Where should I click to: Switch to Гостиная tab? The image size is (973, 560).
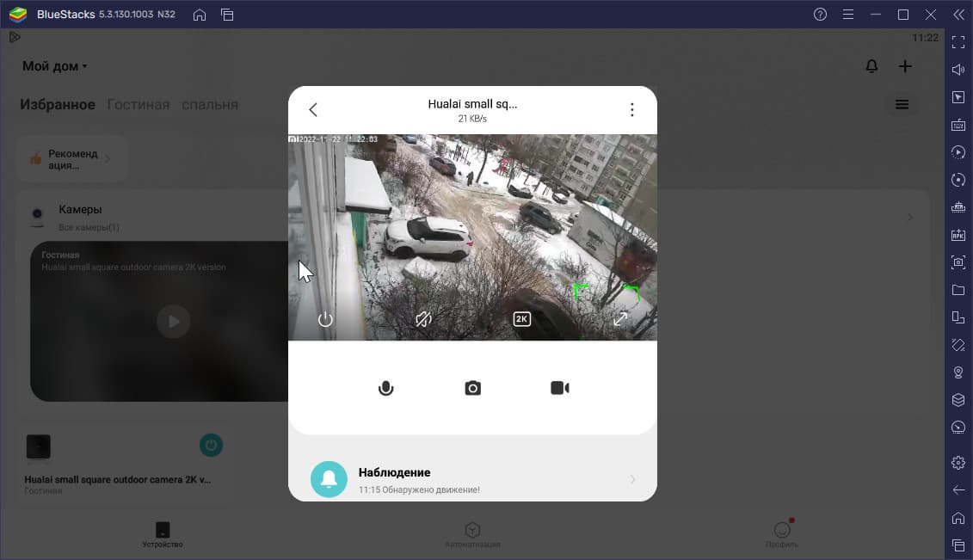coord(139,104)
